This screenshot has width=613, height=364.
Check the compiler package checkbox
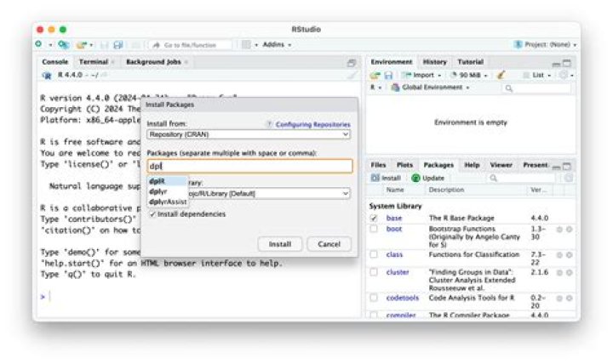(374, 315)
